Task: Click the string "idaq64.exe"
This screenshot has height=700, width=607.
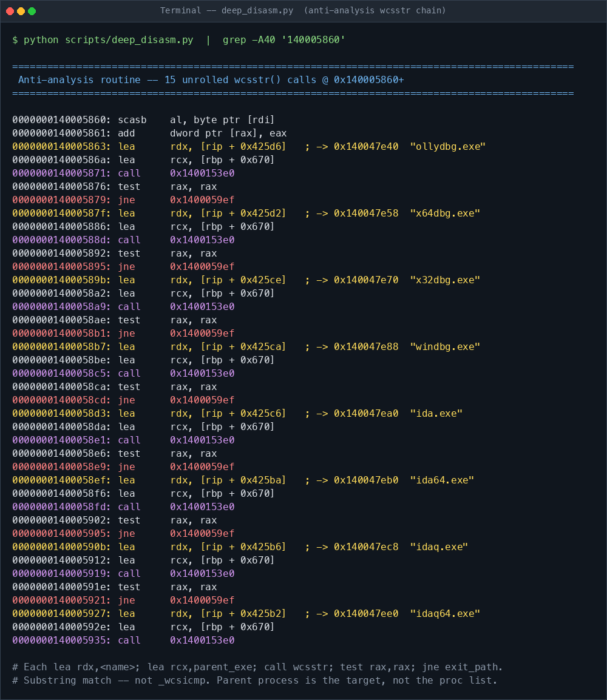Action: coord(445,614)
